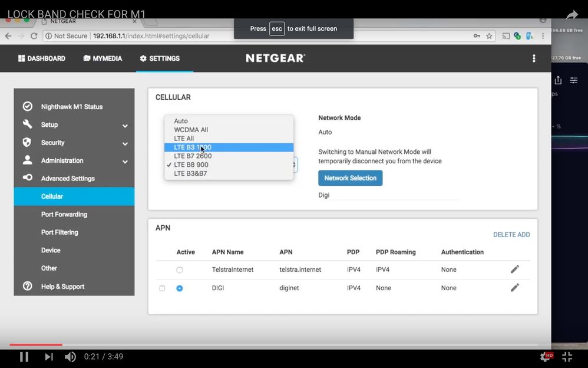Edit the TelstraInternet APN pencil icon

[515, 270]
